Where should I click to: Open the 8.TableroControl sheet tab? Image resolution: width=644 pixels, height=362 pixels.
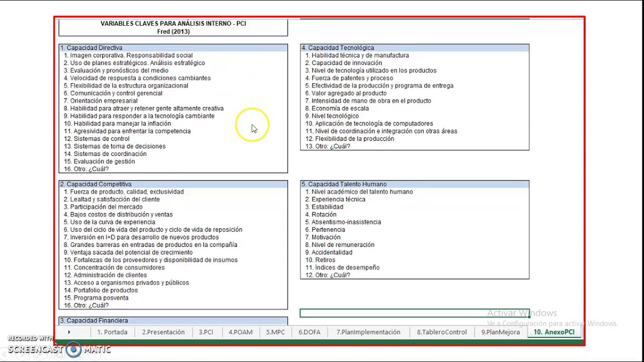(442, 332)
